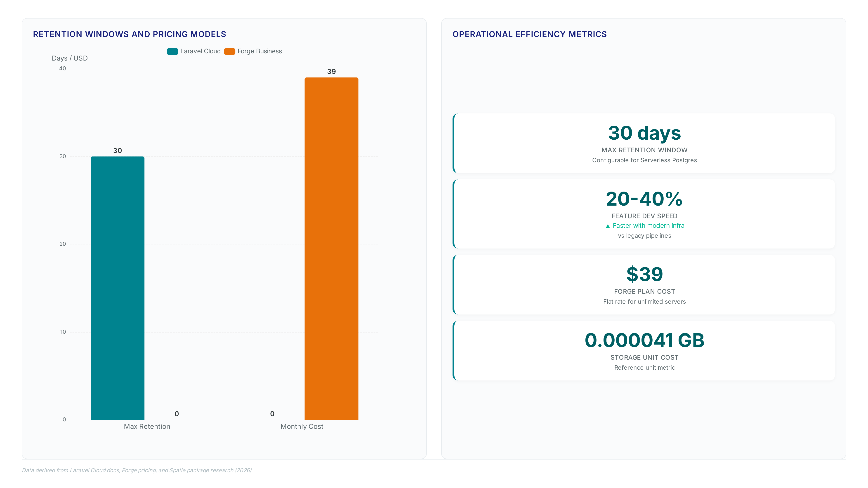This screenshot has width=868, height=488.
Task: Click the 20 y-axis tick label
Action: tap(63, 244)
